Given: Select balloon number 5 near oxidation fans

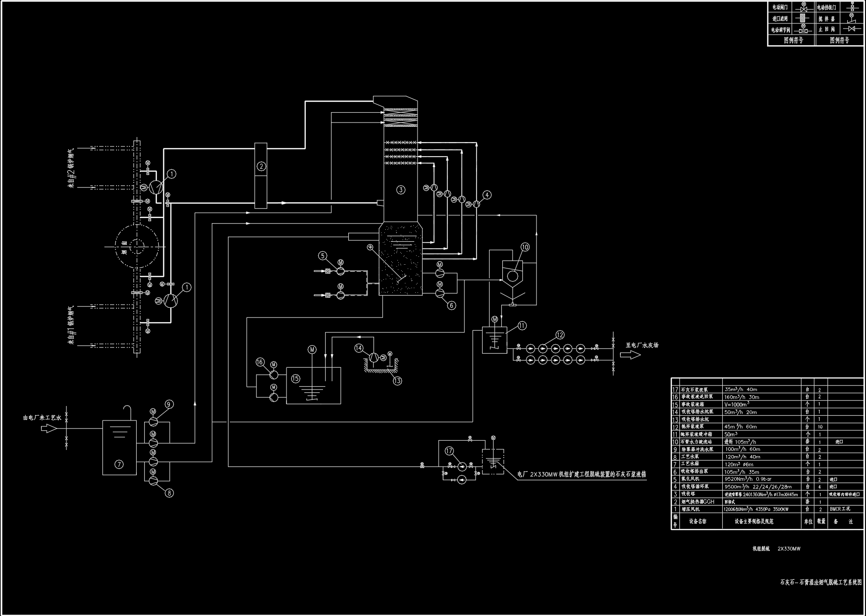Looking at the screenshot, I should 323,255.
